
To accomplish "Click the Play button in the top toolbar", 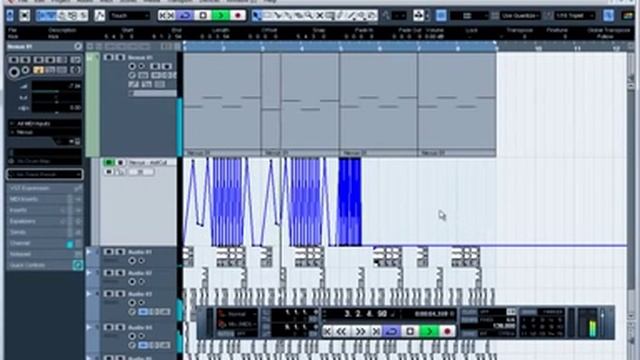I will point(221,16).
